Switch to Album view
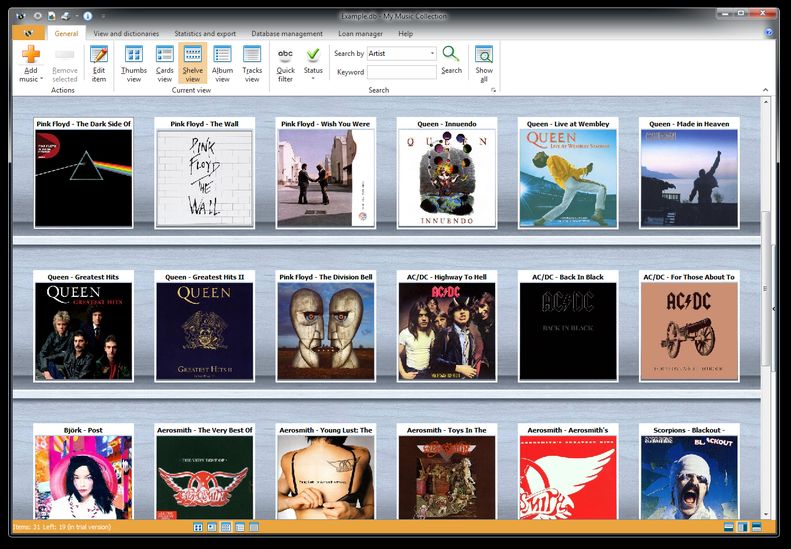Screen dimensions: 791x549 (x=222, y=64)
